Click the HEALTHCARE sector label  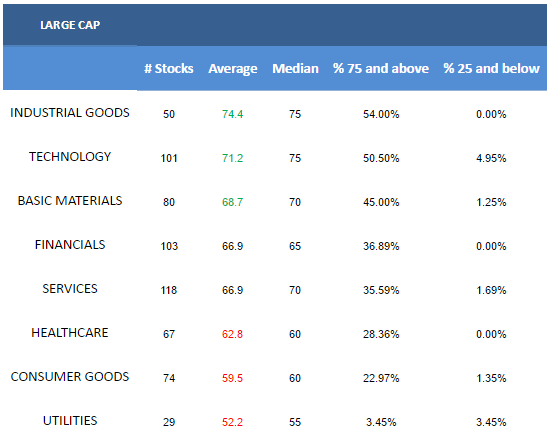[70, 333]
